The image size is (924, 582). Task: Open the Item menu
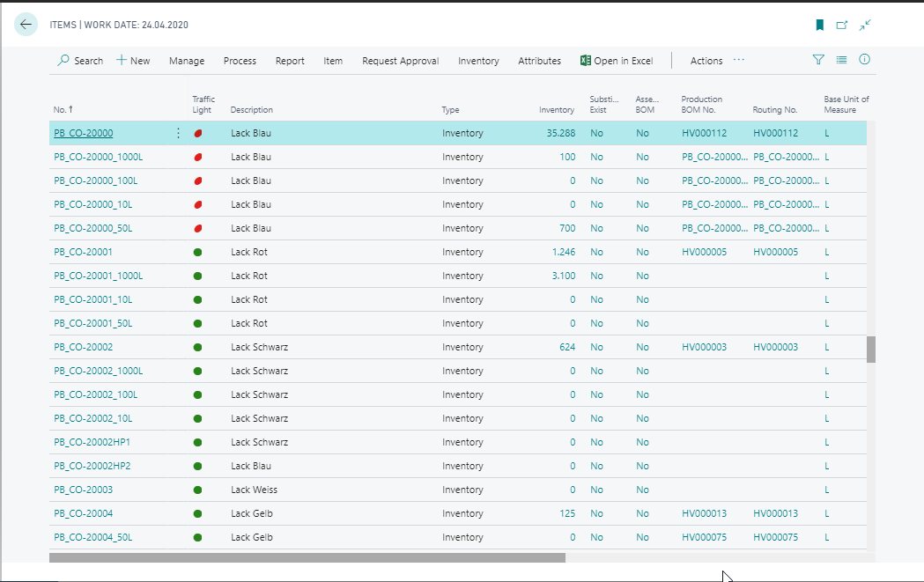coord(333,61)
